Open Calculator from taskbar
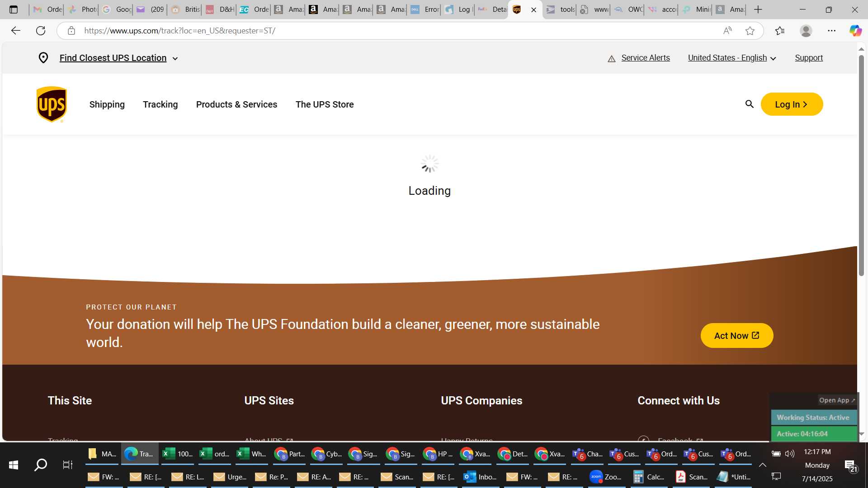This screenshot has height=488, width=868. coord(649,477)
